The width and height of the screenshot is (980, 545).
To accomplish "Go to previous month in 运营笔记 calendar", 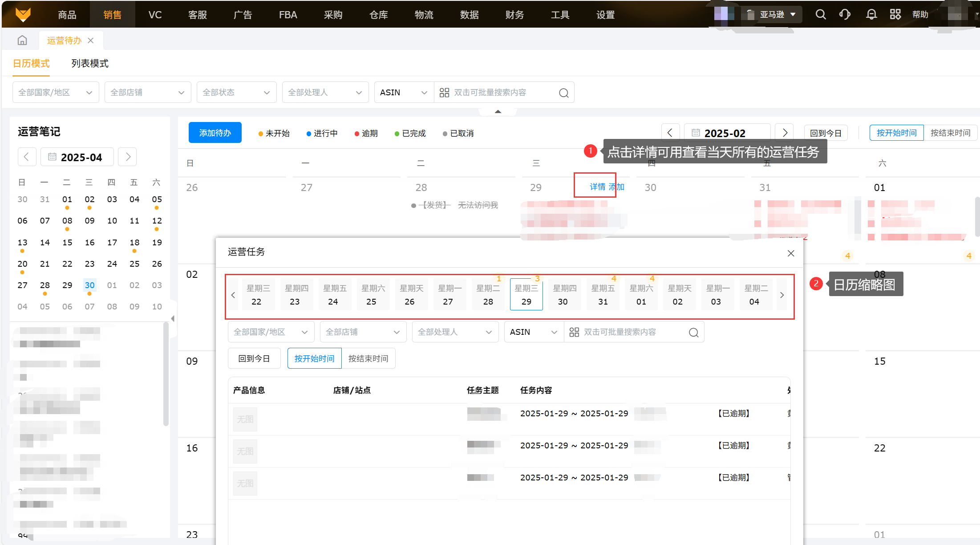I will click(x=27, y=157).
